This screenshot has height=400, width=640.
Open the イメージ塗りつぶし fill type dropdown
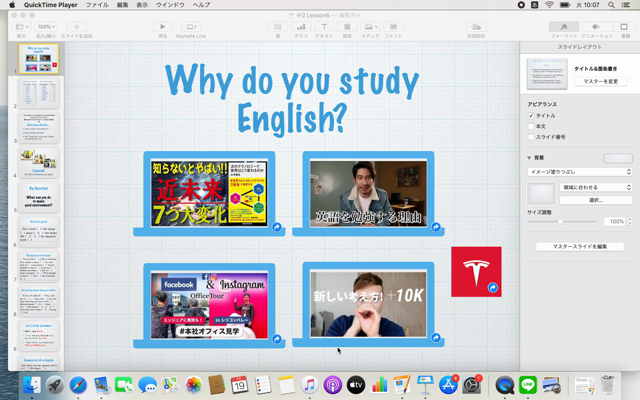[x=580, y=172]
